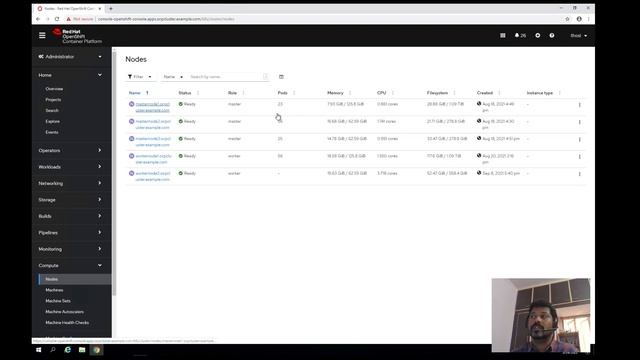Sort table by Filesystem column
Screen dimensions: 640x360
point(437,93)
